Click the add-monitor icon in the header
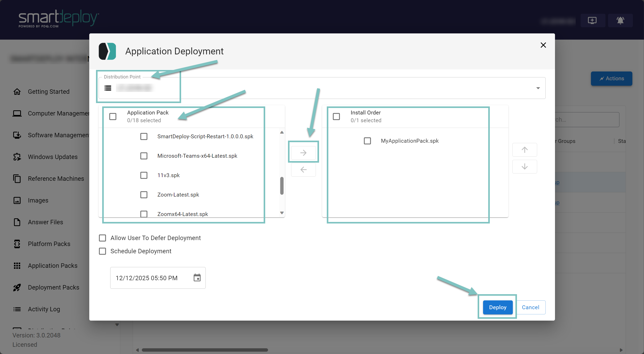 coord(592,20)
